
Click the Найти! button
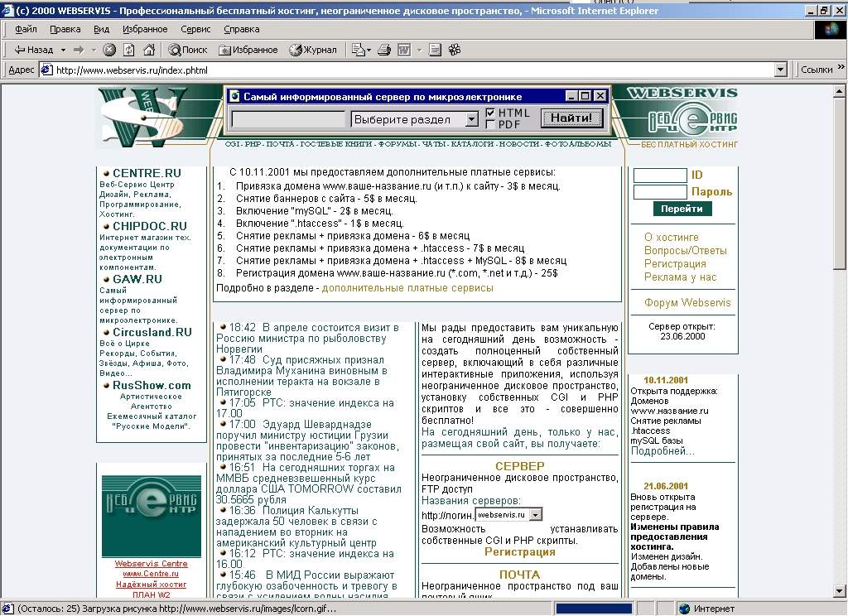[571, 118]
